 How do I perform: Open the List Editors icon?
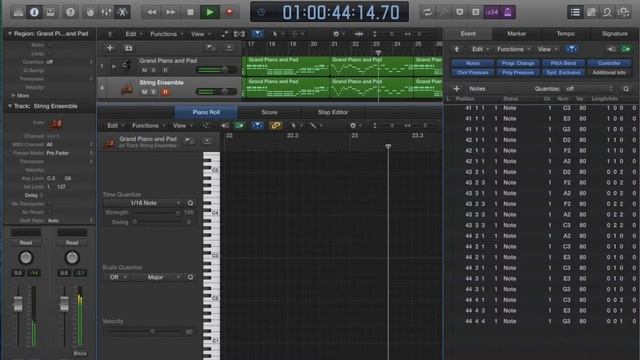point(575,12)
